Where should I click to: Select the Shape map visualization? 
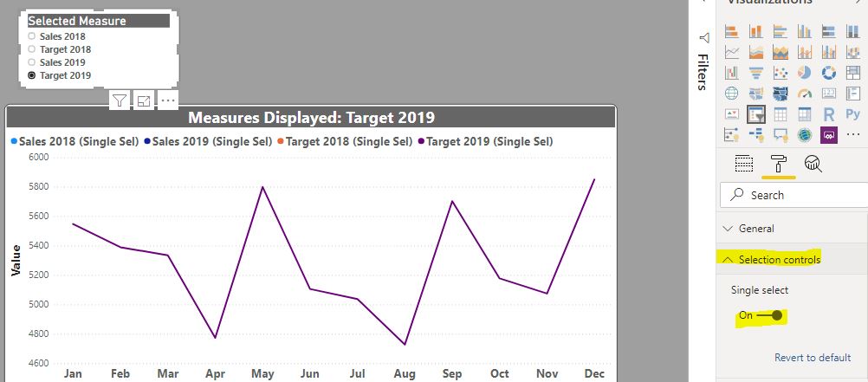[780, 94]
